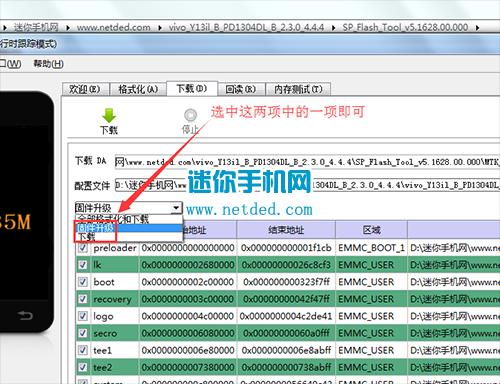Click begin address 0x0000000004c00000
500x384 pixels.
tap(188, 316)
